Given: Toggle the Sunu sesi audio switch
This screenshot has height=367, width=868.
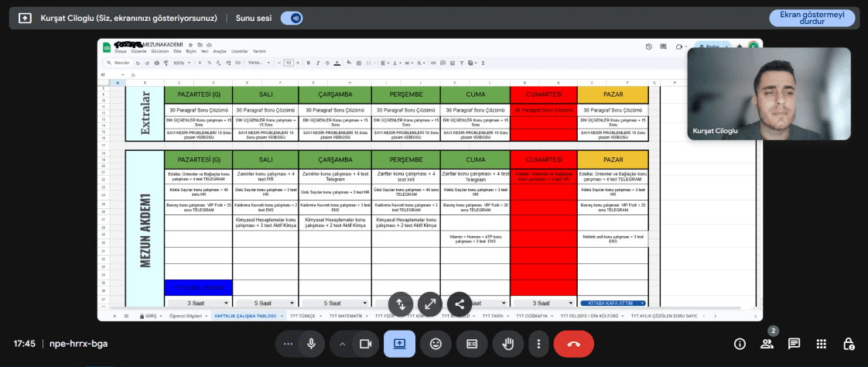Looking at the screenshot, I should pyautogui.click(x=291, y=18).
